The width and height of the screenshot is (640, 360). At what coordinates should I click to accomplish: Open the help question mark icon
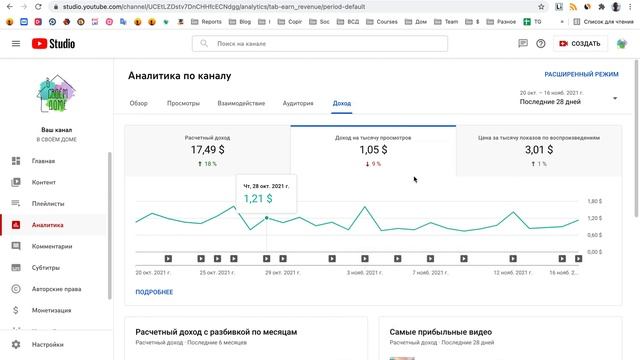click(540, 43)
